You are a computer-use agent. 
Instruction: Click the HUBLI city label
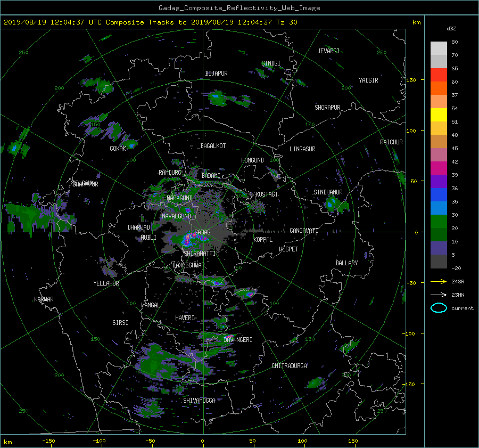tap(148, 238)
